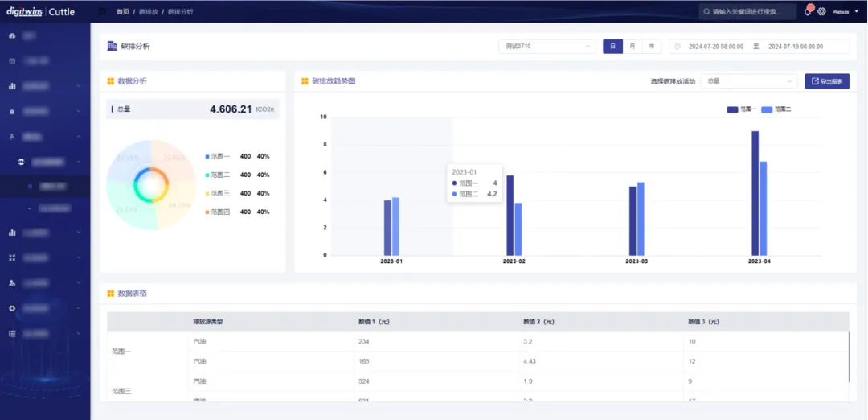Click the orange grid icon beside 碳排放趋势图
868x420 pixels.
(x=305, y=81)
